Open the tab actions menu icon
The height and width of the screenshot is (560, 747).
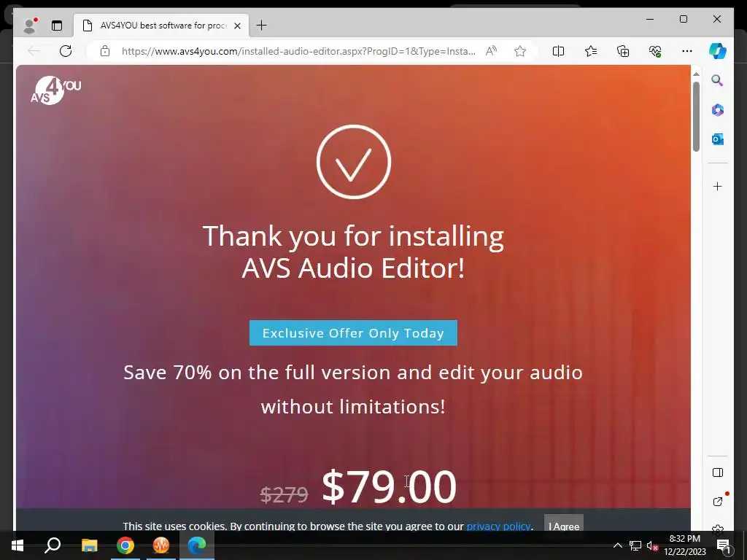point(57,26)
